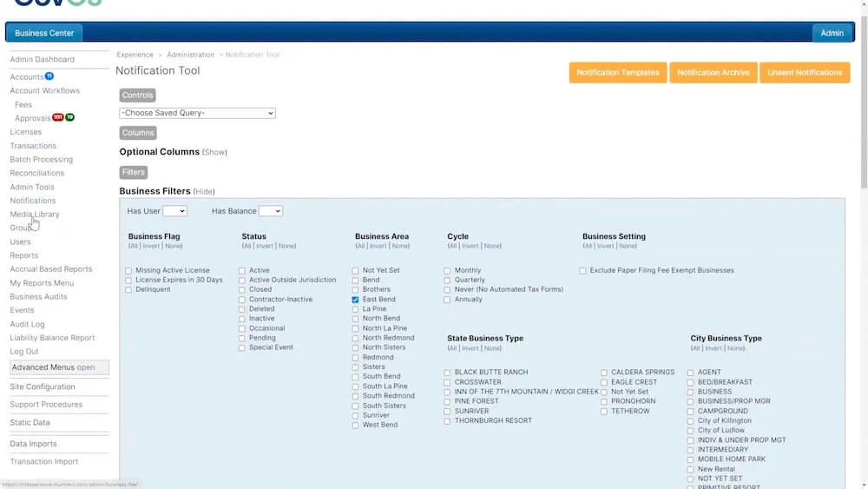This screenshot has width=868, height=489.
Task: Uncheck the East Bend business area
Action: click(x=355, y=300)
